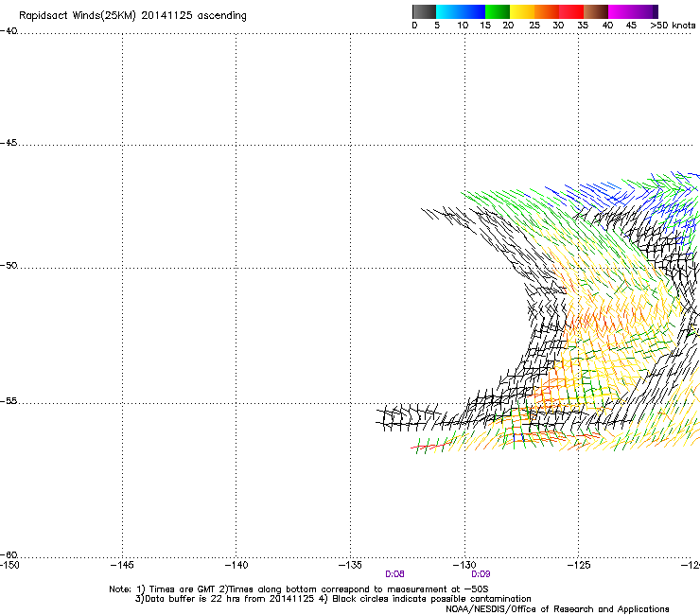Click the -135 longitude axis label
Screen dimensions: 700x615
(x=350, y=565)
